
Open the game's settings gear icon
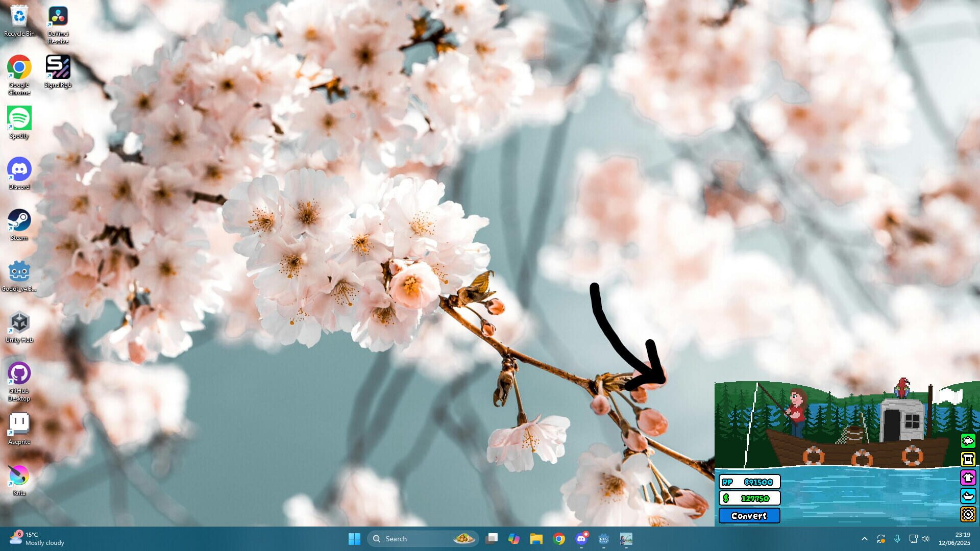[968, 514]
